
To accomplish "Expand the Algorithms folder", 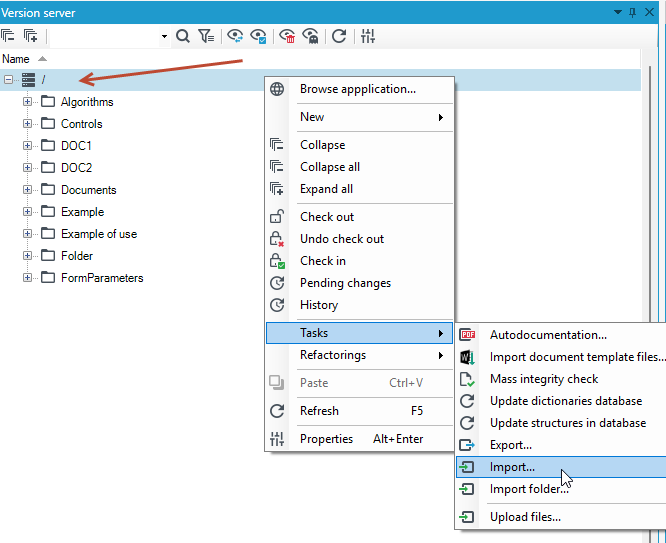I will [27, 102].
